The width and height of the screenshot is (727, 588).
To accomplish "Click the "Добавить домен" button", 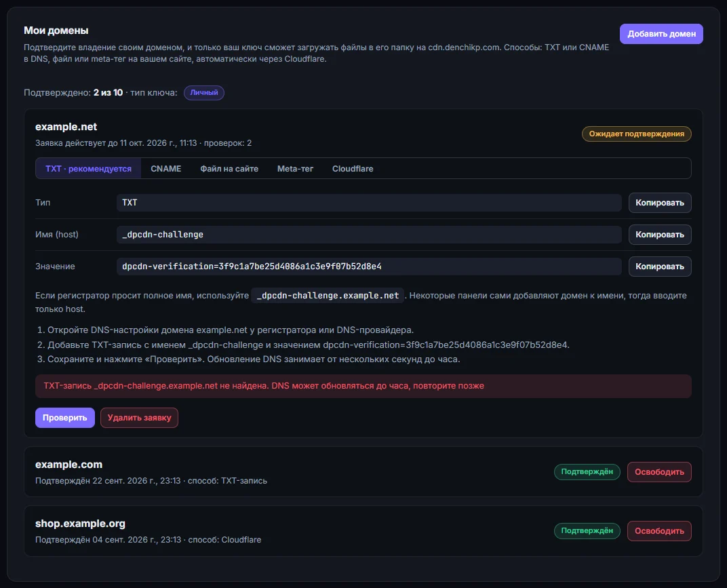I will click(x=661, y=34).
